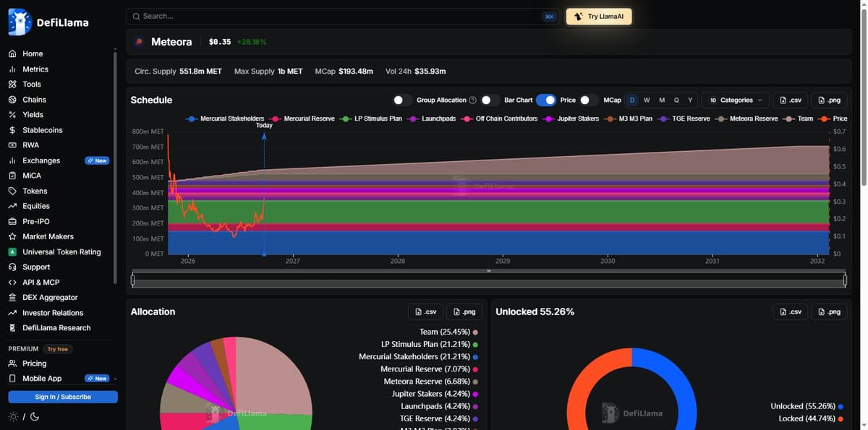Toggle the Group Allocation switch
This screenshot has width=868, height=430.
tap(402, 100)
